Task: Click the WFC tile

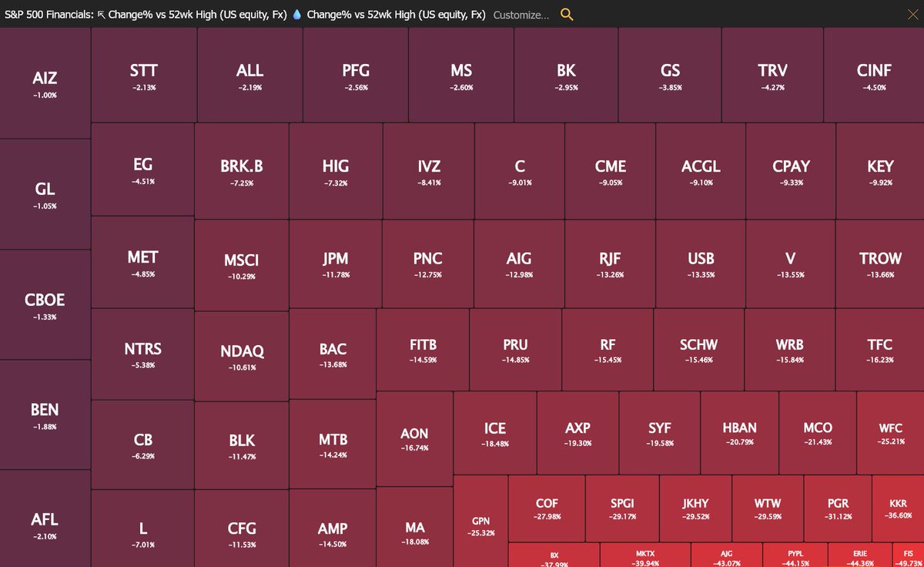Action: [891, 433]
